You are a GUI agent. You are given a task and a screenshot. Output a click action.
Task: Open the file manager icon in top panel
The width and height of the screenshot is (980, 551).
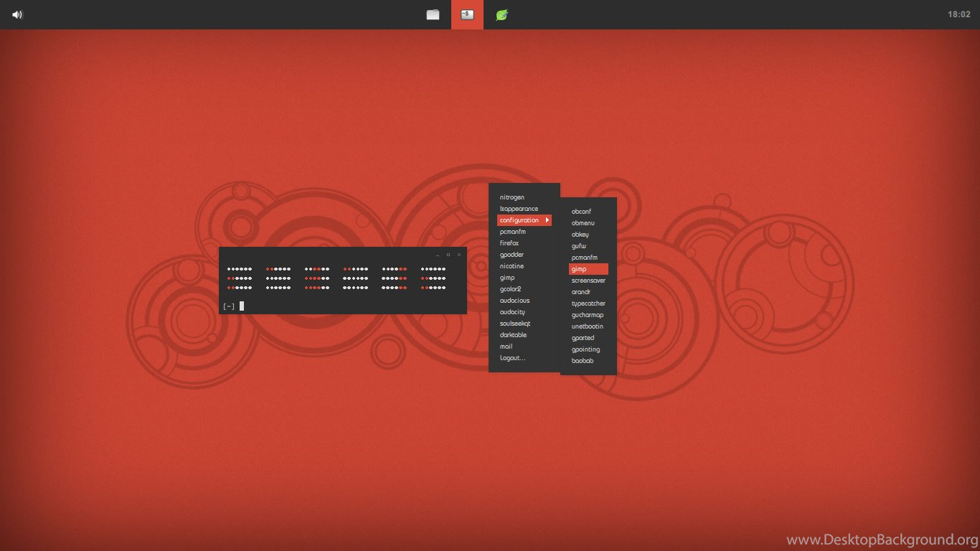433,14
